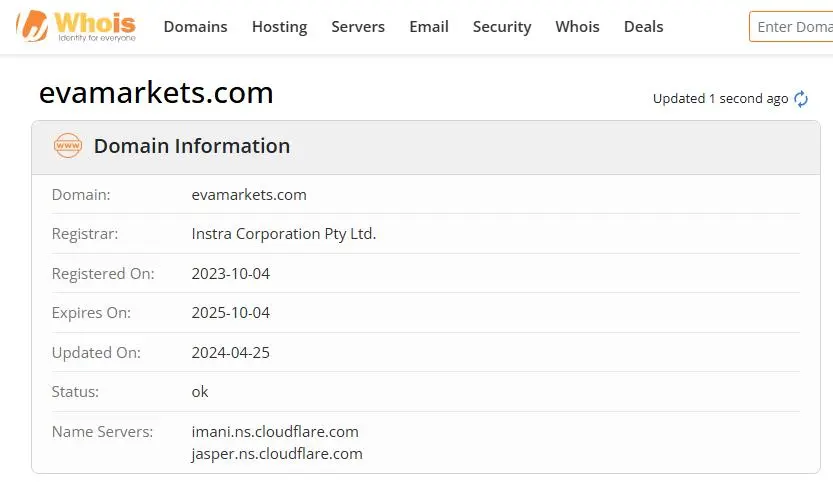Click the Instra Corporation Pty Ltd. registrar value
The height and width of the screenshot is (482, 833).
284,234
